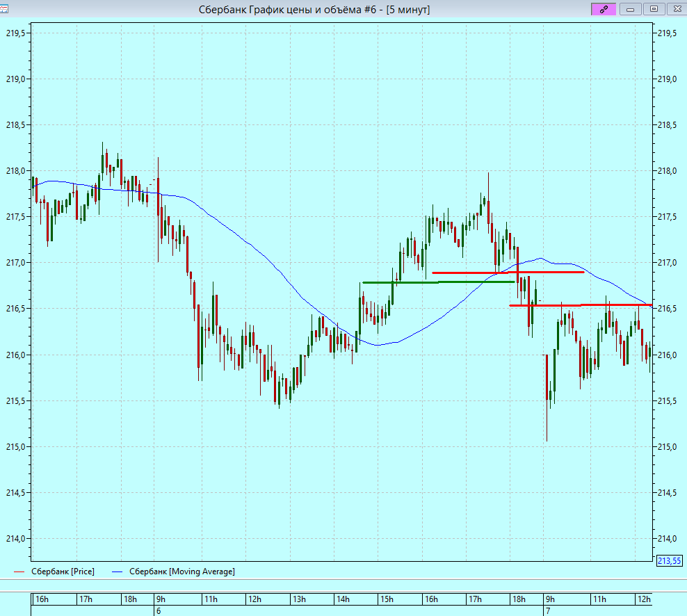Select the 'Сбербанк [Moving Average]' legend entry
The width and height of the screenshot is (687, 616).
tap(181, 572)
